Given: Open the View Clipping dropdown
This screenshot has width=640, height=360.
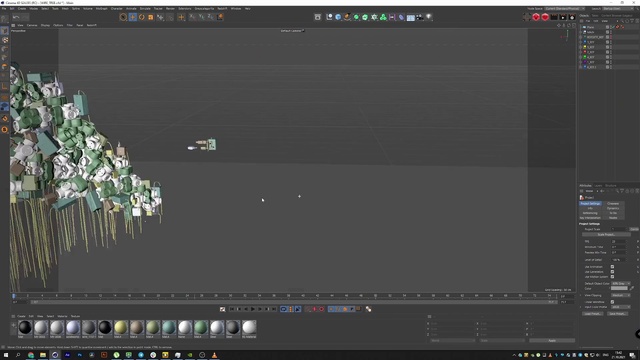Looking at the screenshot, I should click(x=621, y=295).
